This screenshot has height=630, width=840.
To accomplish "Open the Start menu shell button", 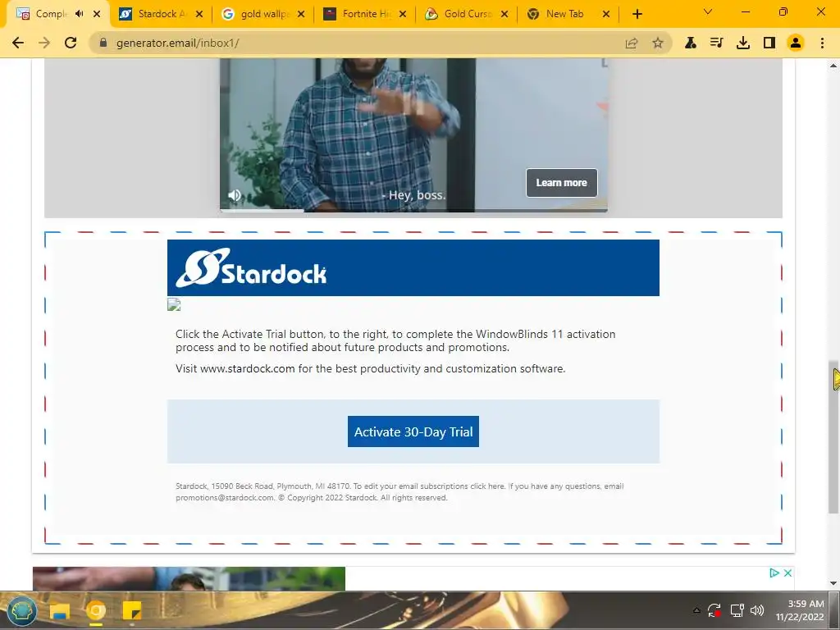I will click(x=22, y=610).
